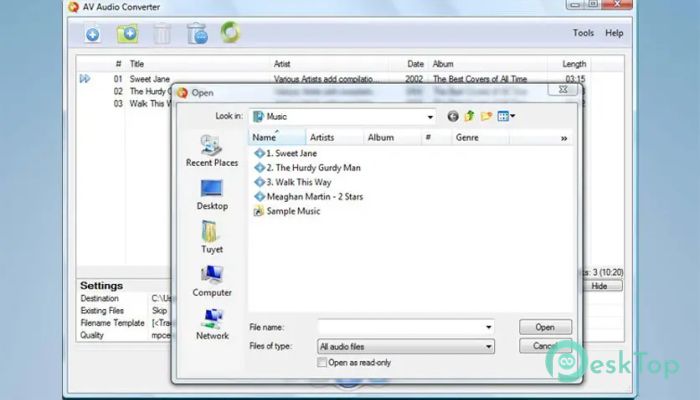Select file '1. Sweet Jane'
700x400 pixels.
[x=292, y=153]
